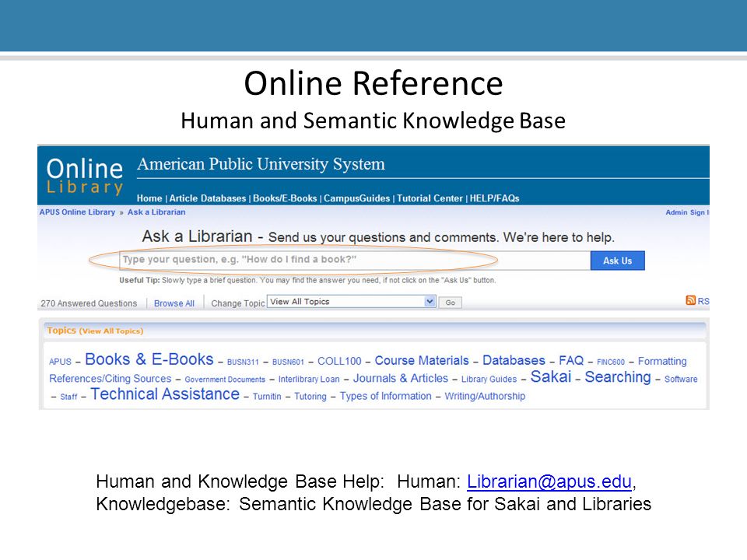Open Ask a Librarian breadcrumb link
This screenshot has width=747, height=560.
tap(156, 212)
